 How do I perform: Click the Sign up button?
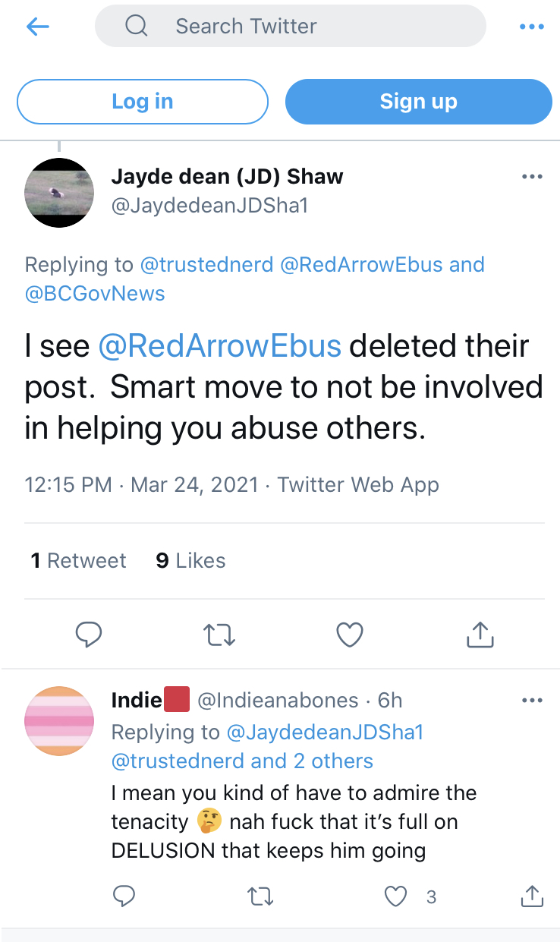419,102
